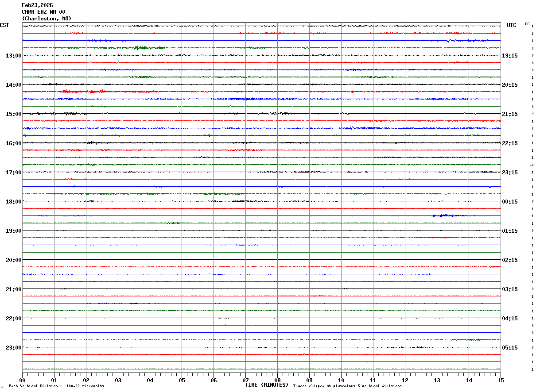This screenshot has width=536, height=392.
Task: Click the 05 minute axis tick label
Action: (x=182, y=380)
